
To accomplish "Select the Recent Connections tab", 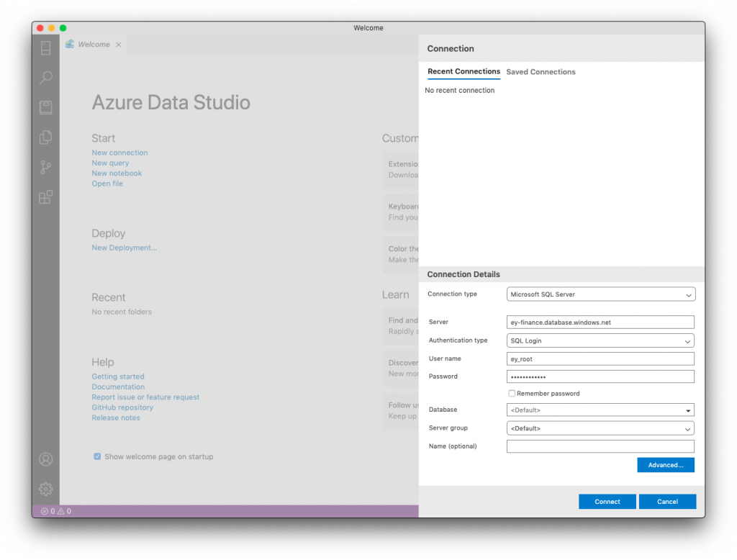I will [464, 71].
